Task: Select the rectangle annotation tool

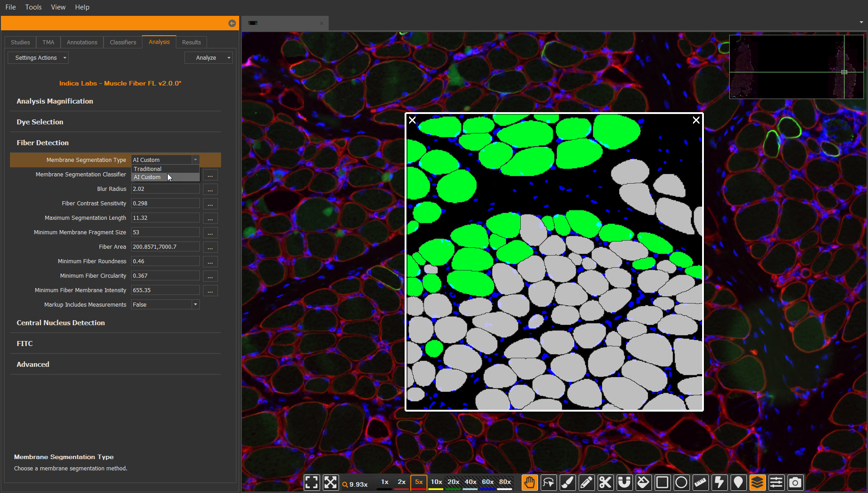Action: (x=662, y=483)
